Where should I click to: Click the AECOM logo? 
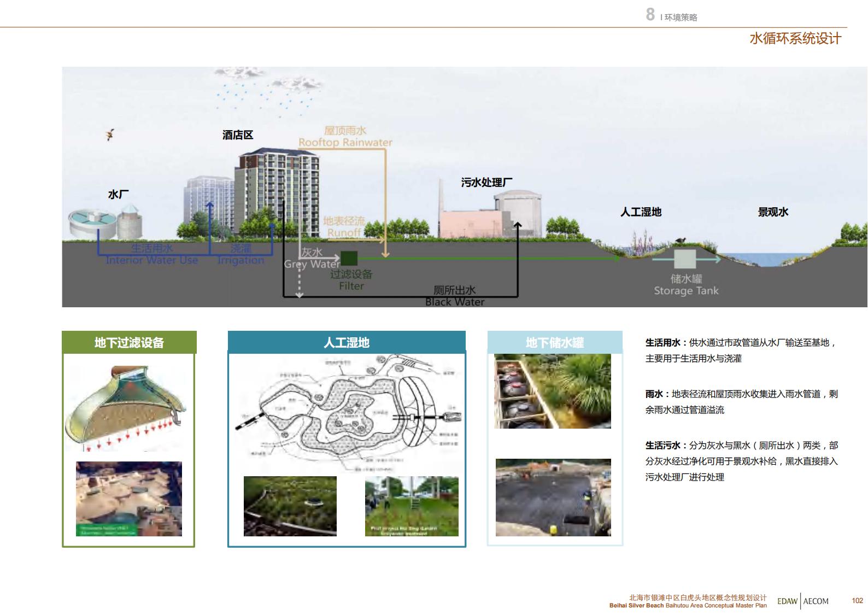coord(816,601)
